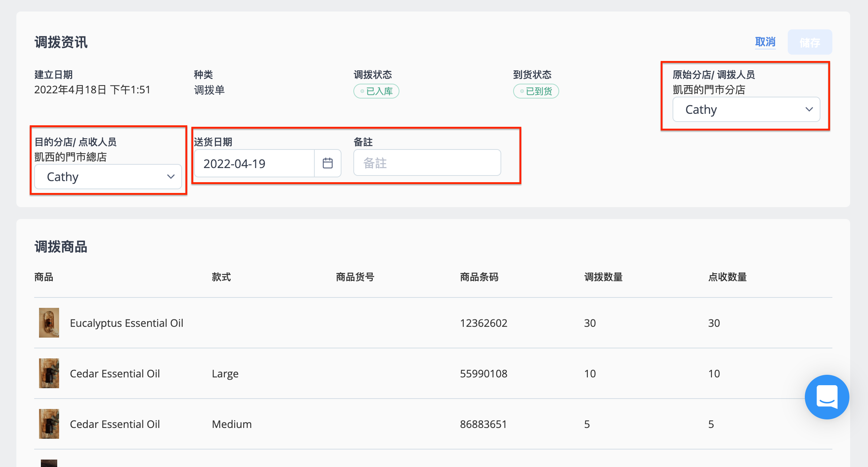Screen dimensions: 868x467
Task: Open the chat support bubble
Action: coord(827,397)
